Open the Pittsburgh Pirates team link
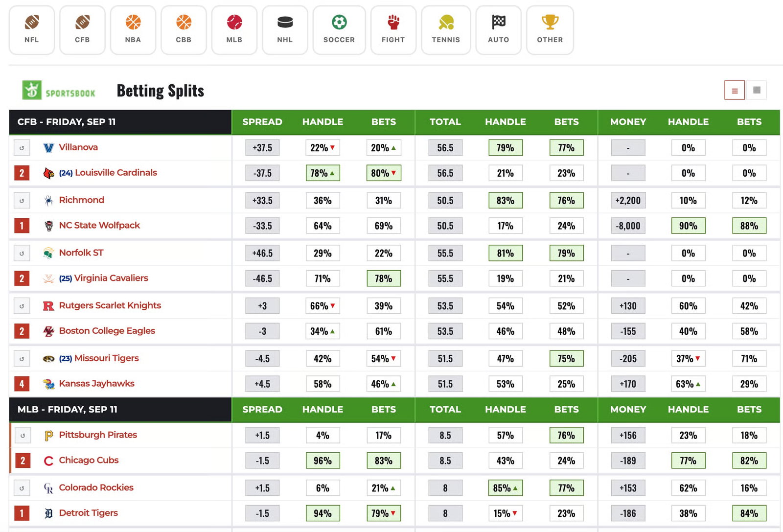Screen dimensions: 783x532 [98, 435]
